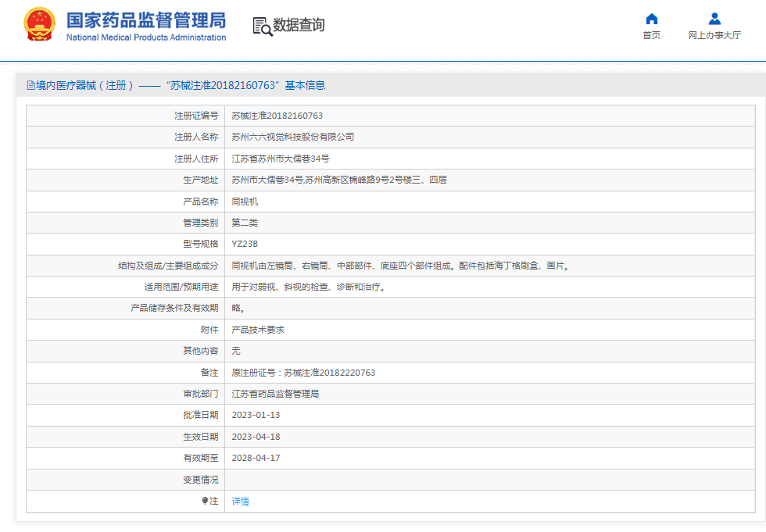The width and height of the screenshot is (766, 532).
Task: Click the product name value 同视机
Action: point(245,202)
